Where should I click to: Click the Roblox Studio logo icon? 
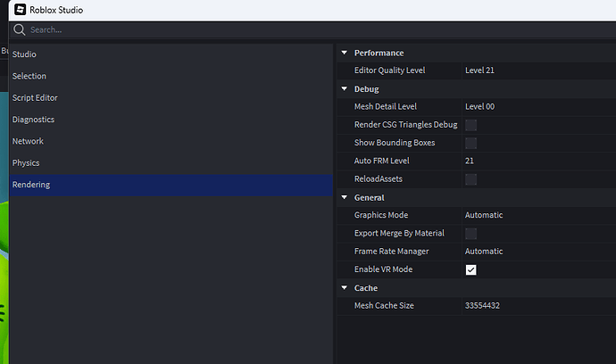(20, 10)
